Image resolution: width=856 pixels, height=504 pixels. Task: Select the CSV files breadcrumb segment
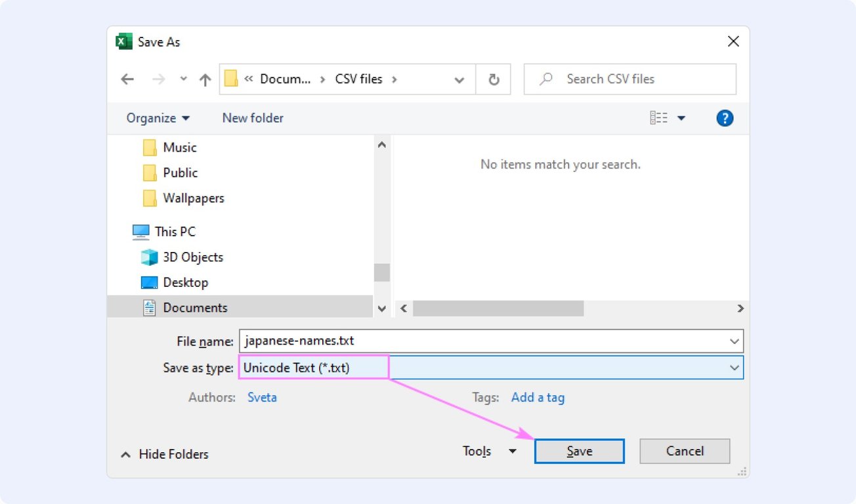point(358,79)
